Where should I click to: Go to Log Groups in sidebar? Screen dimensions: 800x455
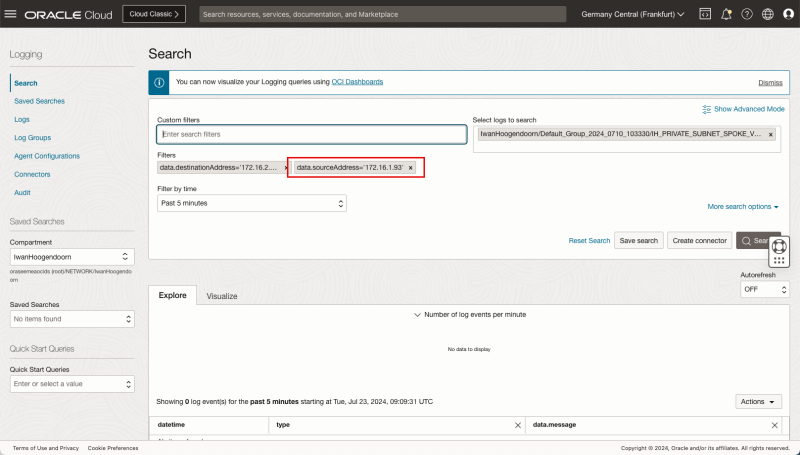pyautogui.click(x=32, y=138)
